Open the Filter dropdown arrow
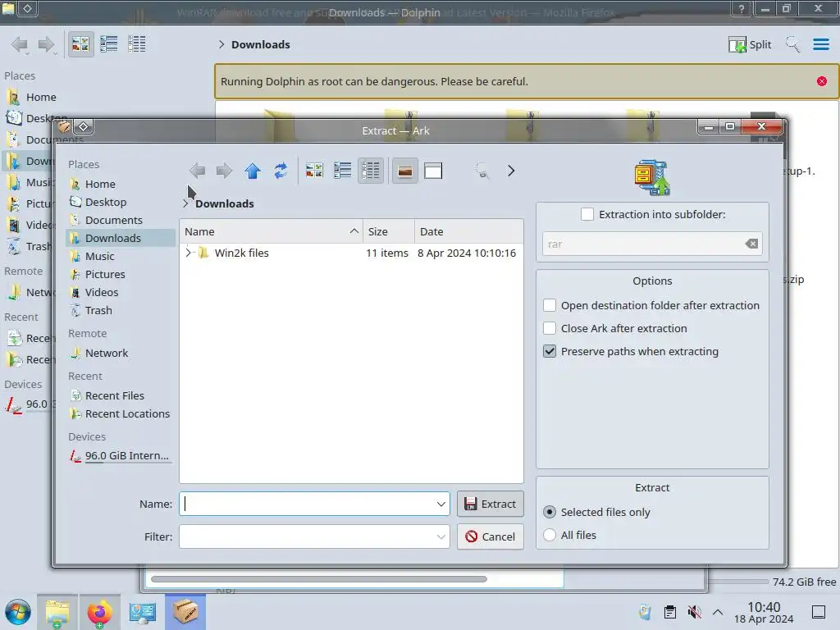Image resolution: width=840 pixels, height=630 pixels. coord(441,536)
